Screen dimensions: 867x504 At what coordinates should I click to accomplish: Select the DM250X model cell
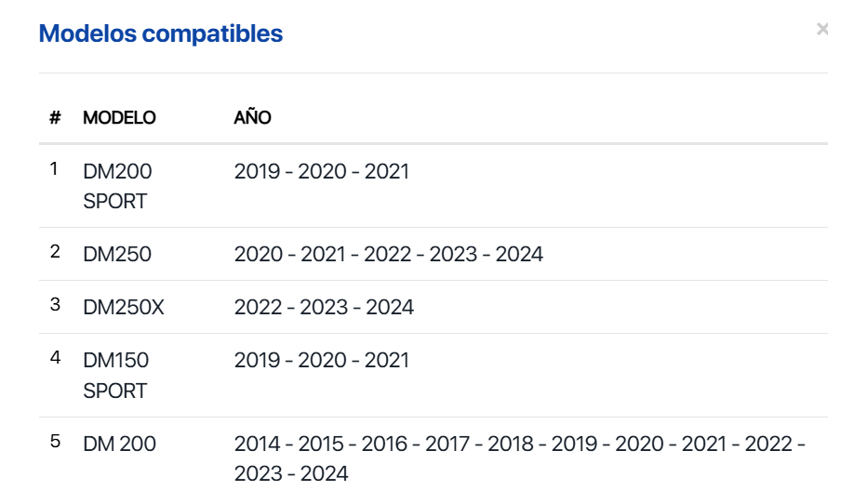coord(124,307)
